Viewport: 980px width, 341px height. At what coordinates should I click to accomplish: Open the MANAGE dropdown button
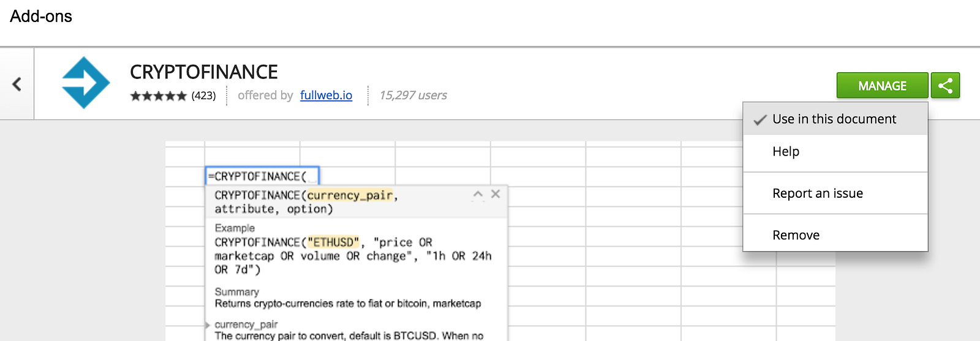(x=882, y=86)
